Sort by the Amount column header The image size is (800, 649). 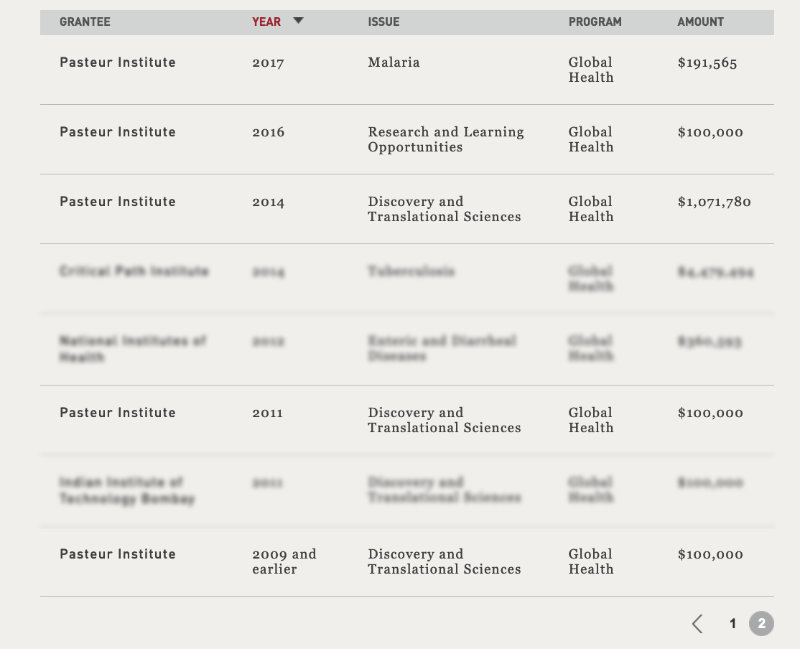(701, 22)
